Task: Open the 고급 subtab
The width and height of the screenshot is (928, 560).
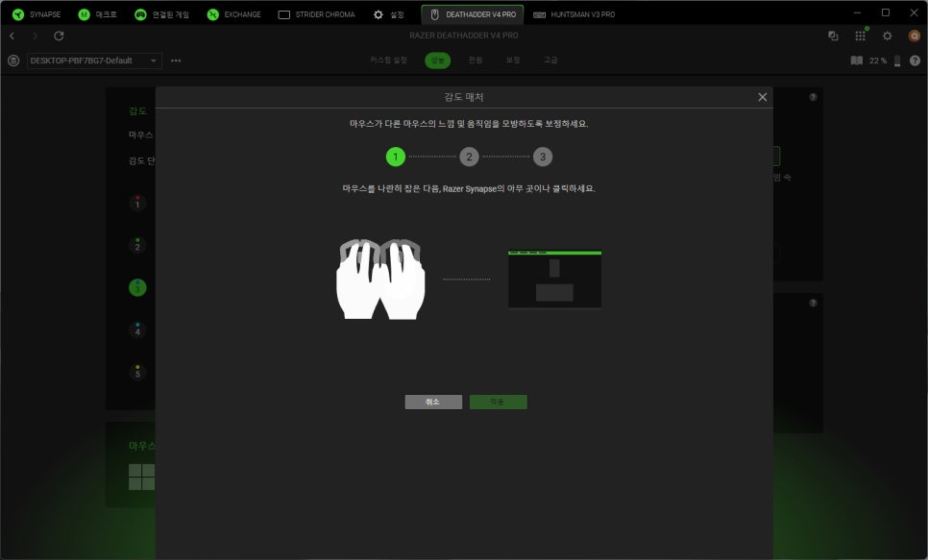Action: pos(550,60)
